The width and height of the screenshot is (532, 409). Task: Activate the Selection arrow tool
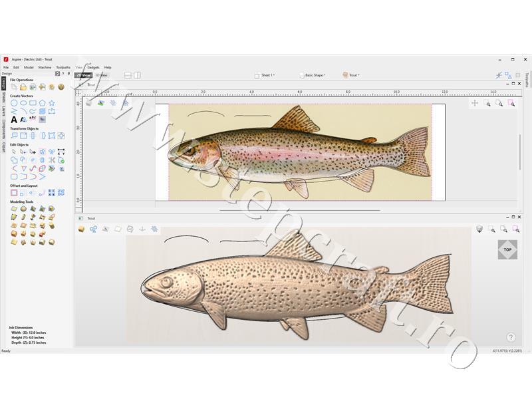pos(14,152)
